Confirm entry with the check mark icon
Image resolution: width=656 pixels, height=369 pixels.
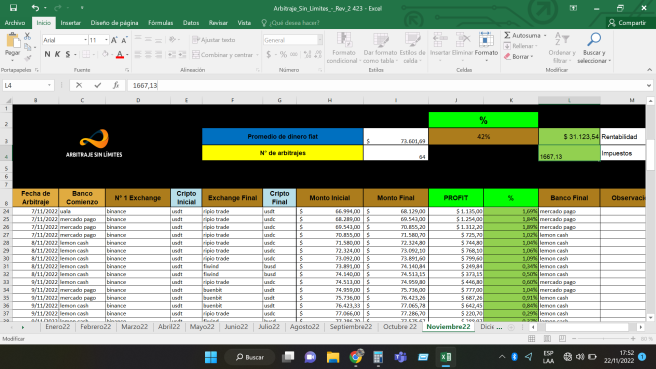point(97,85)
